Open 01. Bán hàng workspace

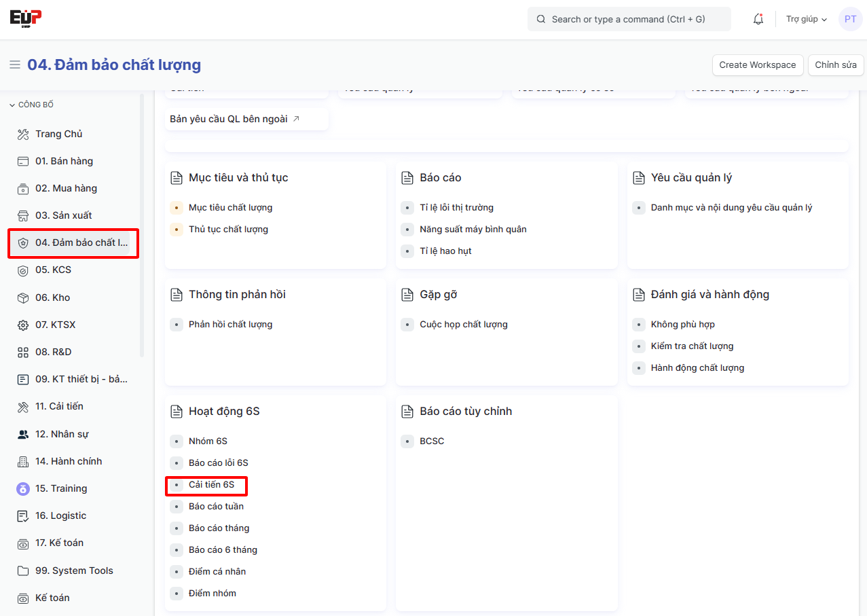pyautogui.click(x=64, y=161)
